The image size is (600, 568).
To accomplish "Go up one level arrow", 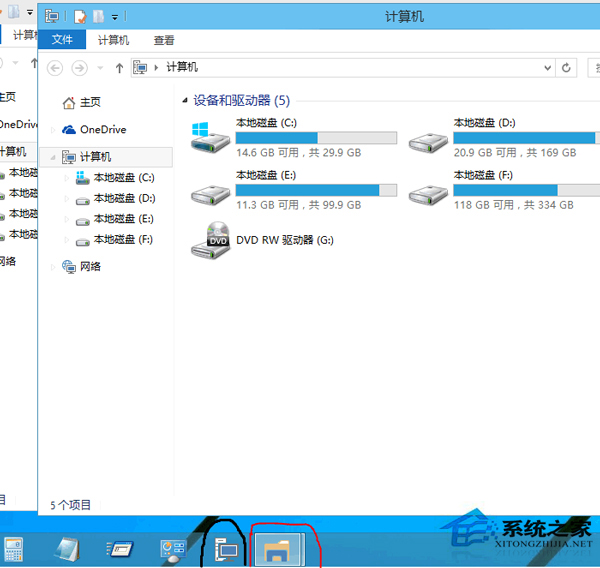I will pyautogui.click(x=119, y=68).
